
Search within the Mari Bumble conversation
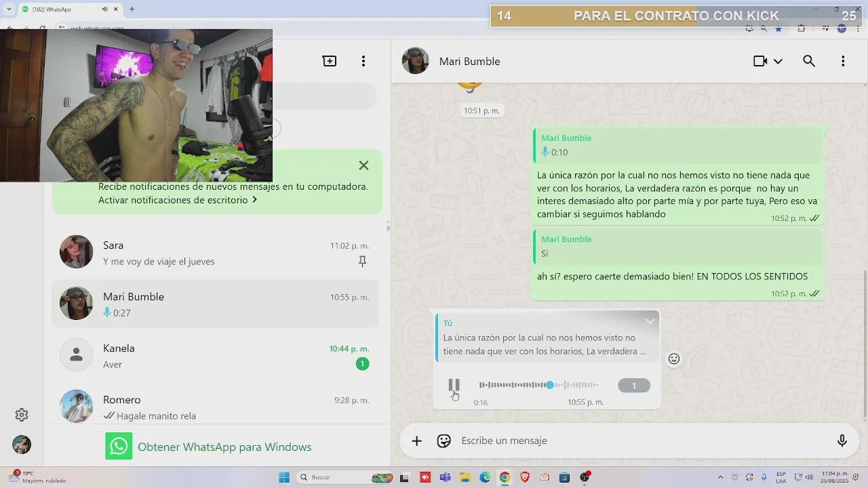(809, 61)
